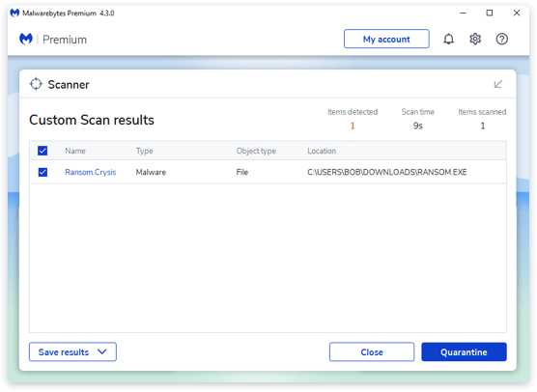Open the settings gear icon

(x=475, y=39)
